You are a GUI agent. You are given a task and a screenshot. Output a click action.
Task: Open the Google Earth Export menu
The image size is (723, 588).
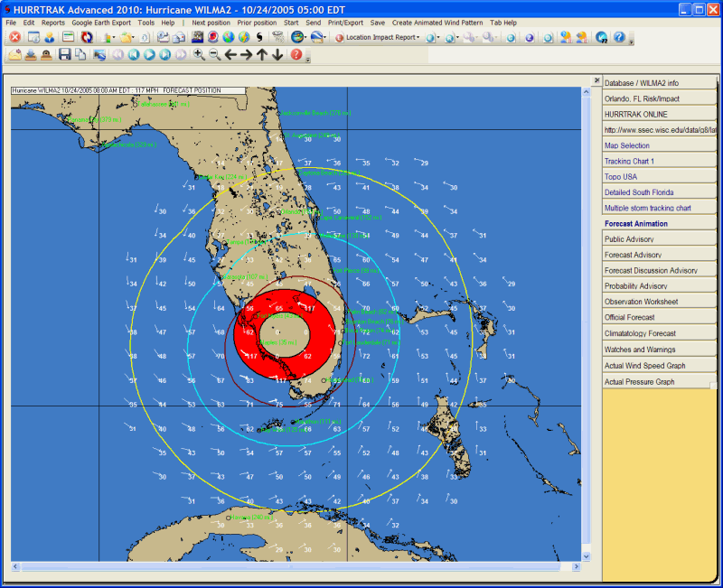pyautogui.click(x=101, y=22)
